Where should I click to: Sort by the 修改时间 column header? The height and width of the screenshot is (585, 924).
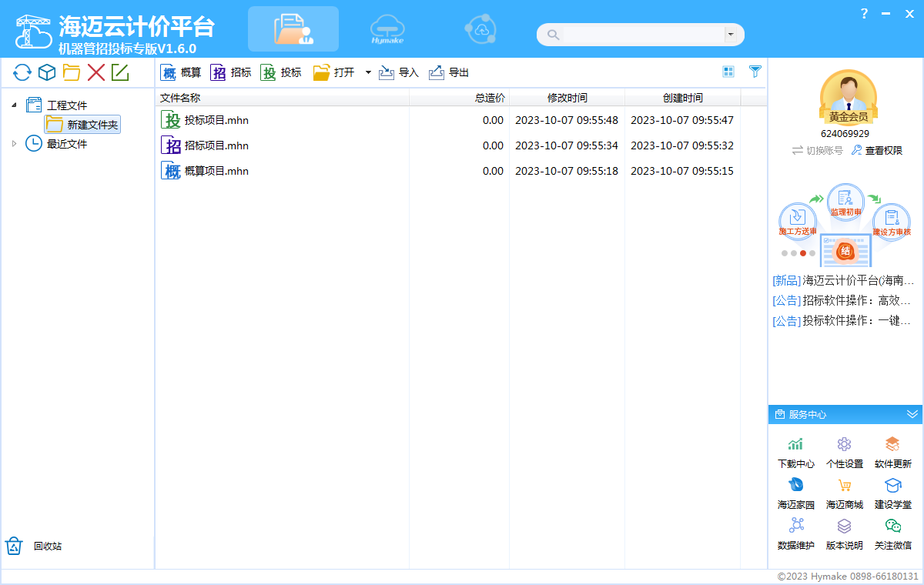567,98
